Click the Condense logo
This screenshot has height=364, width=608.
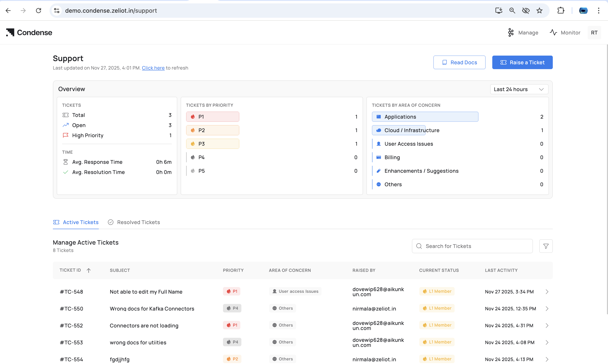click(29, 32)
